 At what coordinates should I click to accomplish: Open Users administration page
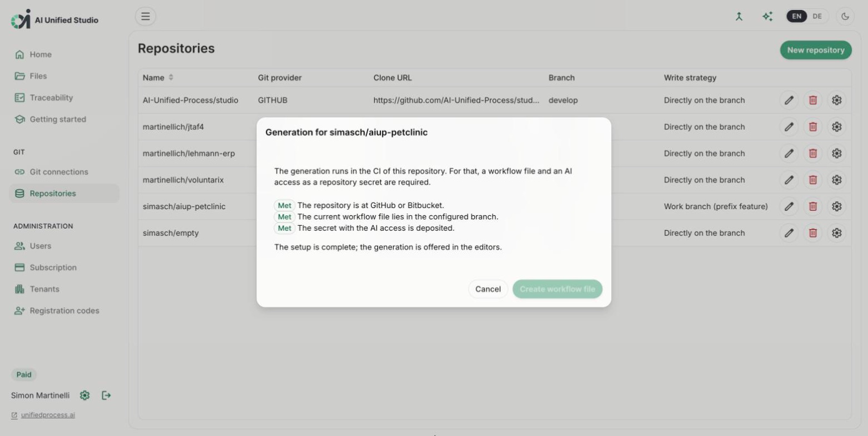pos(64,246)
